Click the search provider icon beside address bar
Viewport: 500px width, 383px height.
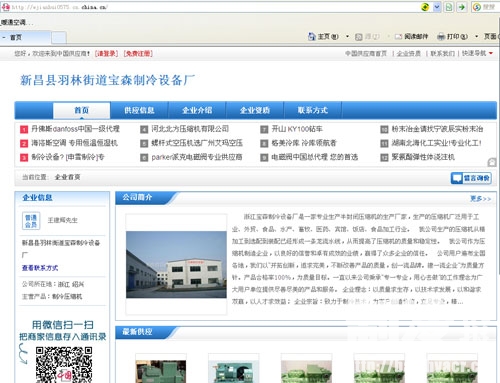[x=477, y=7]
